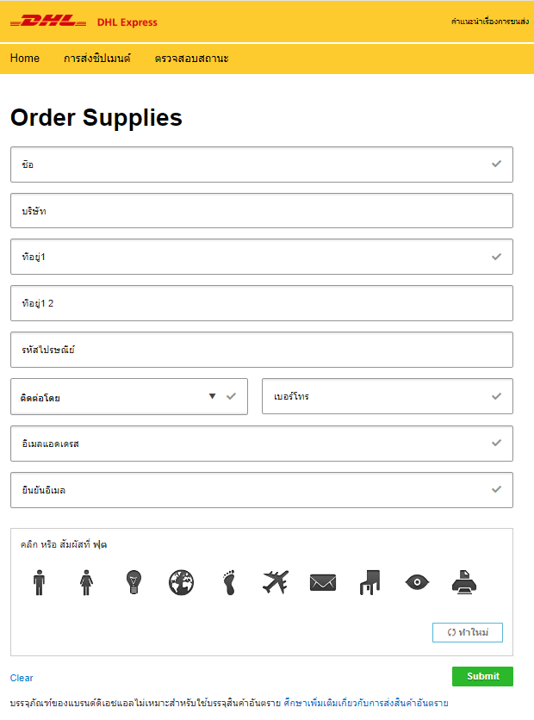This screenshot has width=534, height=720.
Task: Open the ติดต่อโดย dropdown
Action: pyautogui.click(x=129, y=397)
